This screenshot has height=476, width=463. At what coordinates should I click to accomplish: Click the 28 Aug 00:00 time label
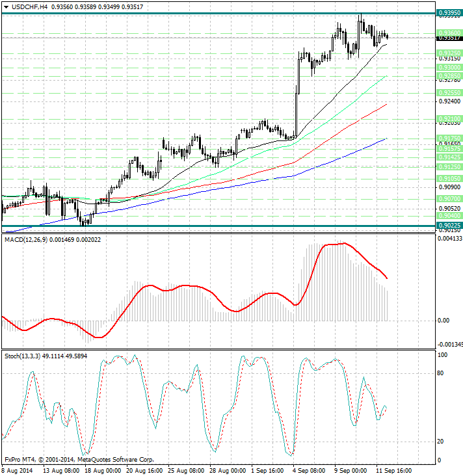coord(228,471)
